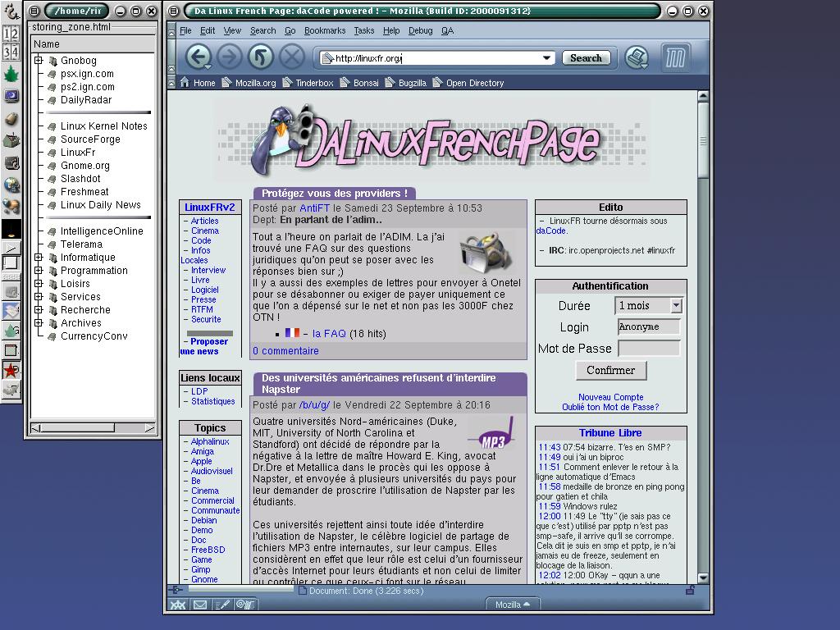Expand the Programmation folder in tree
This screenshot has width=840, height=630.
(39, 271)
